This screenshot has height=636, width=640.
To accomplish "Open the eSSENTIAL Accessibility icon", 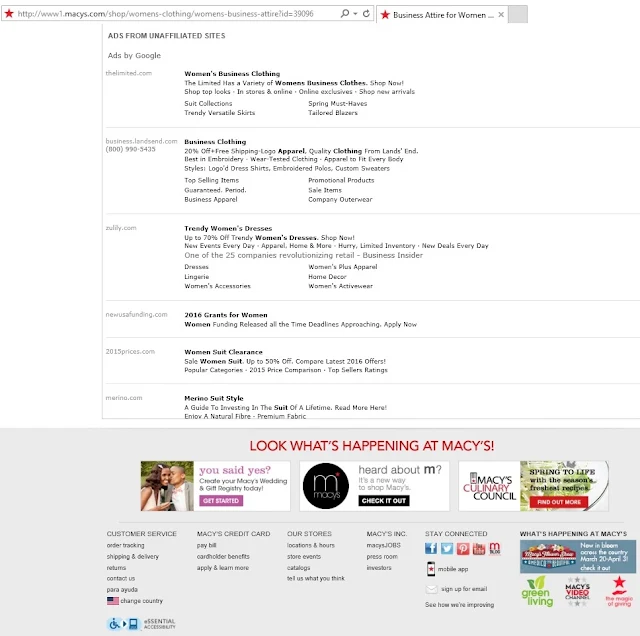I will [141, 623].
